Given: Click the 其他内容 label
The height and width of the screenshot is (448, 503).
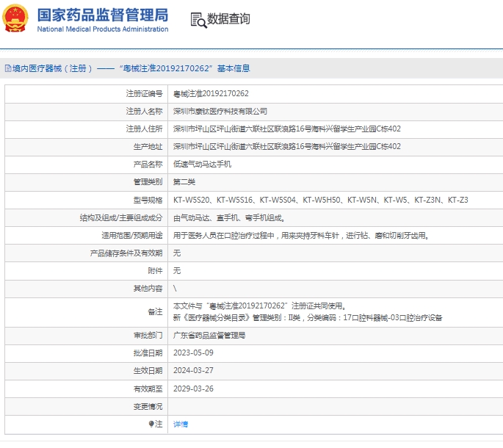Looking at the screenshot, I should (x=148, y=289).
